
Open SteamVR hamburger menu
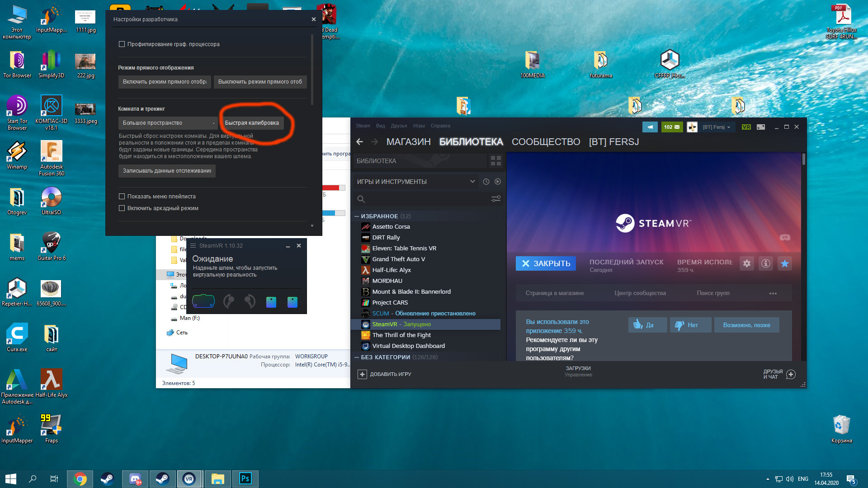pos(193,246)
